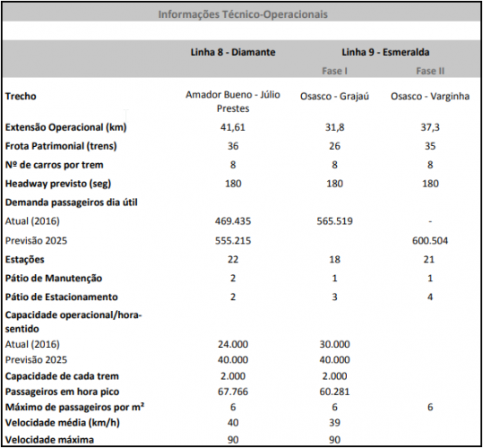Click the 600.504 forecast value
The height and width of the screenshot is (448, 483).
point(430,240)
